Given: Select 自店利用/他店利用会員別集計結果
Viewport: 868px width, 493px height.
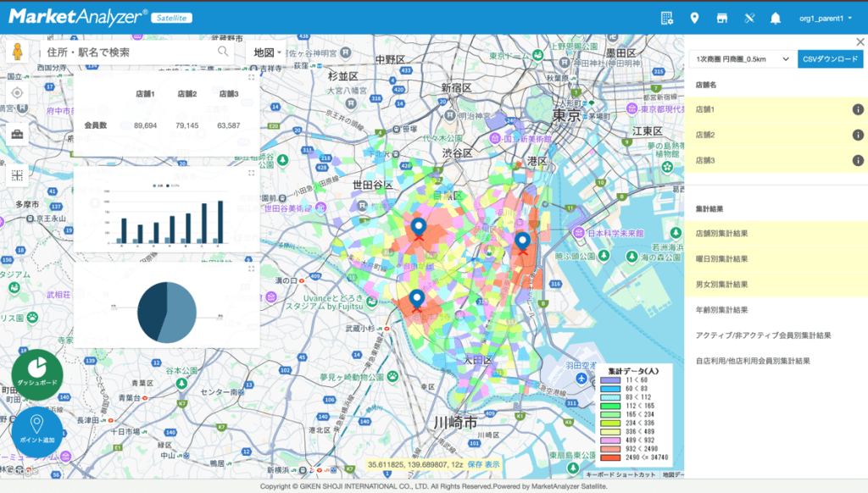Looking at the screenshot, I should point(776,361).
